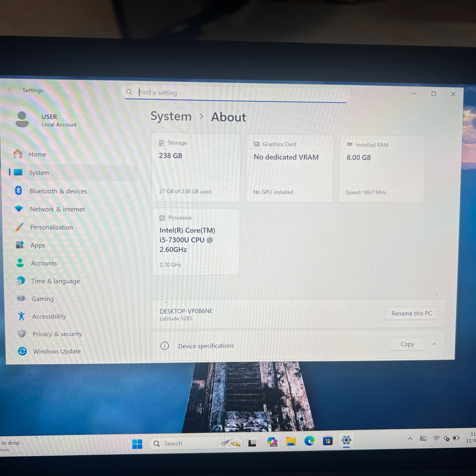This screenshot has width=476, height=476.
Task: Open the Installed RAM 8.00 GB card
Action: point(382,169)
